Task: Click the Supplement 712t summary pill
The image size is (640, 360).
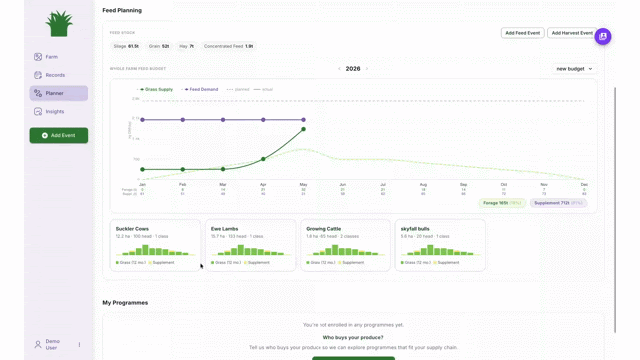Action: pos(558,203)
